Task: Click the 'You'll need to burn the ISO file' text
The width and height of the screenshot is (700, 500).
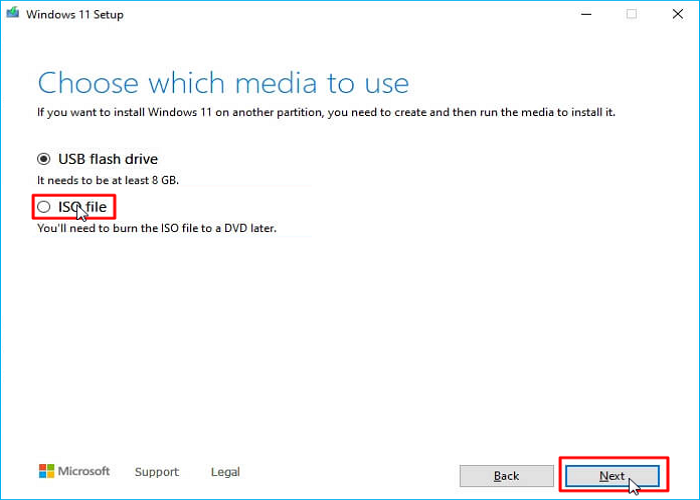Action: click(x=157, y=228)
